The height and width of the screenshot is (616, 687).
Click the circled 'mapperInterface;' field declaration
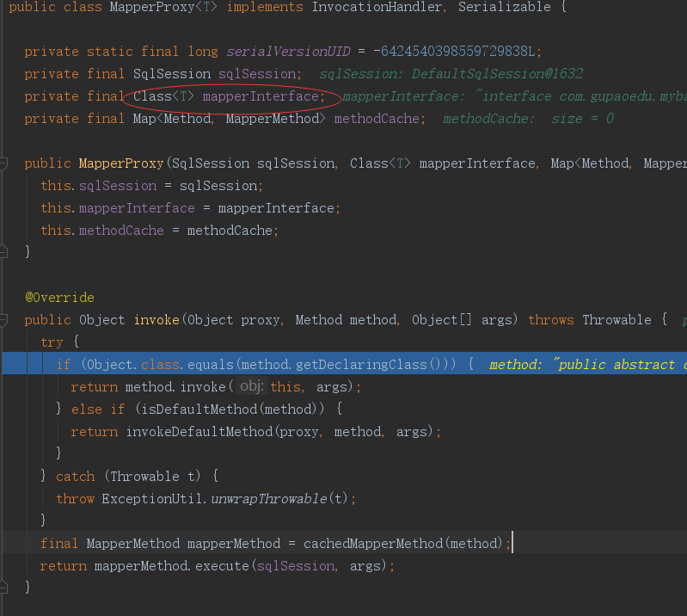point(264,96)
